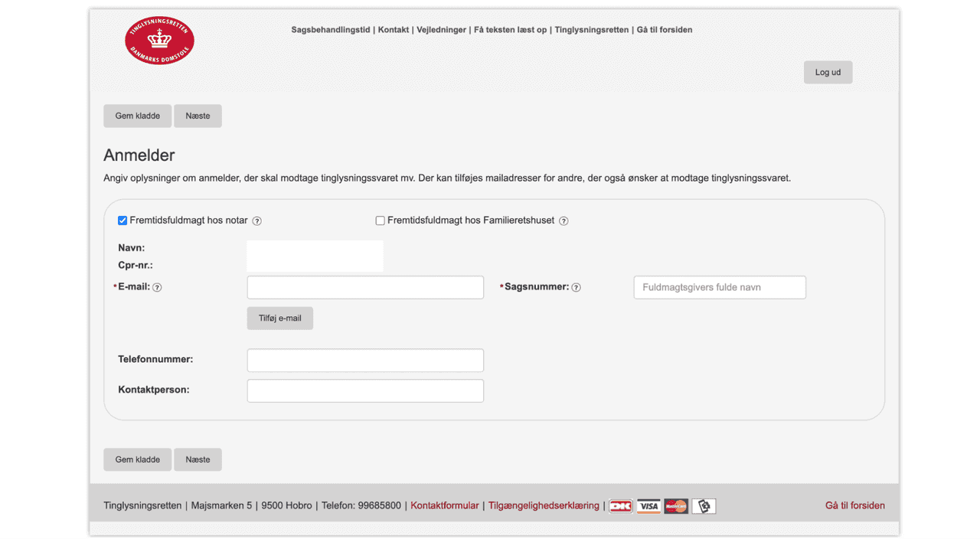Open the E-mail field help icon
980x539 pixels.
[157, 288]
